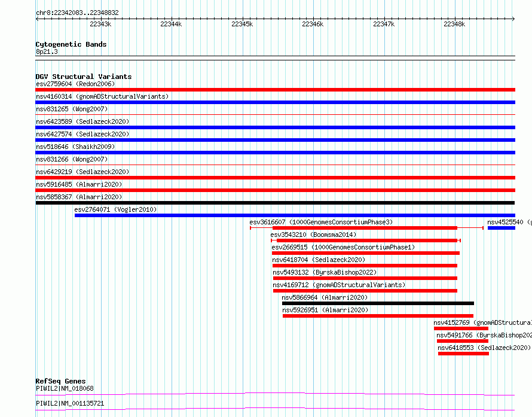The image size is (532, 417).
Task: Click esv3616607 1000GenomesConsortiumPhase3 label
Action: point(321,222)
